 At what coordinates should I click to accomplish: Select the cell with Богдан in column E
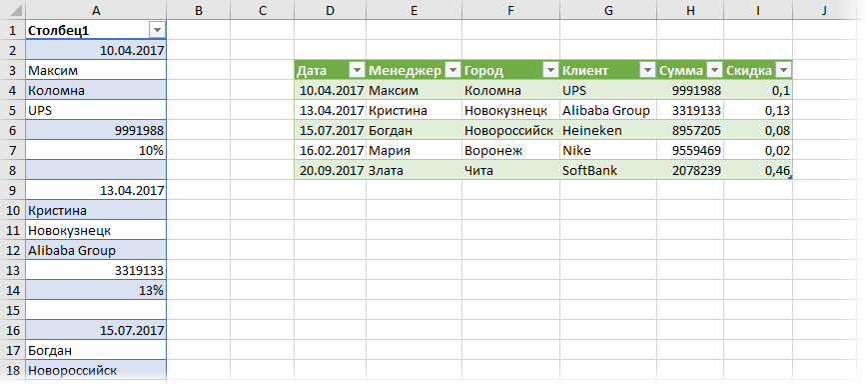[415, 130]
